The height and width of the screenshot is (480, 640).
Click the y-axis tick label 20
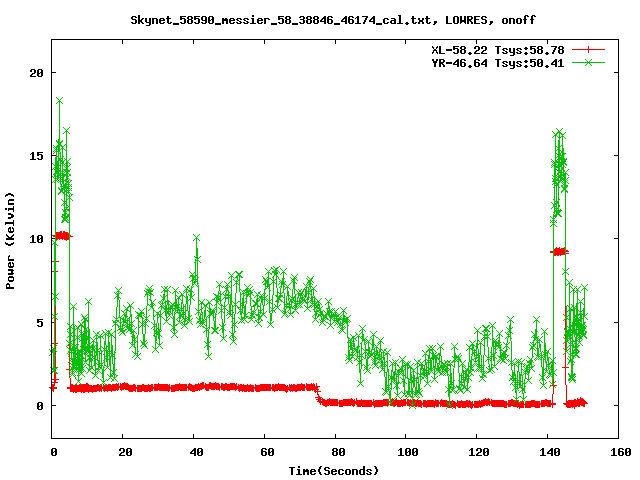click(36, 73)
